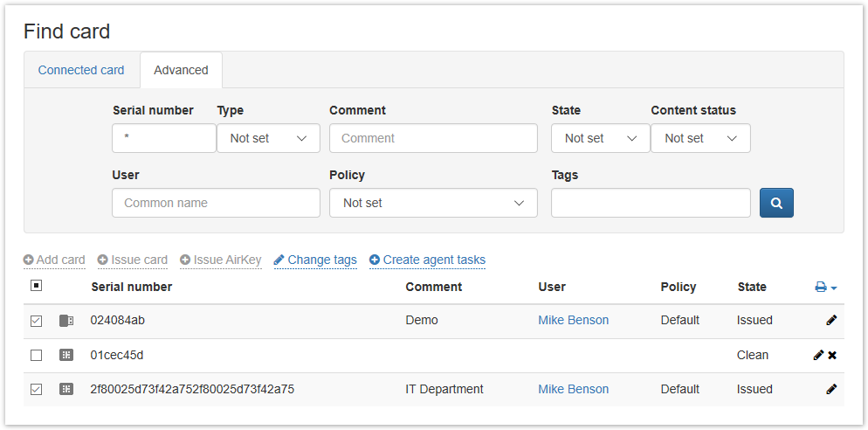
Task: Delete card 01cec45d with X icon
Action: (x=832, y=355)
